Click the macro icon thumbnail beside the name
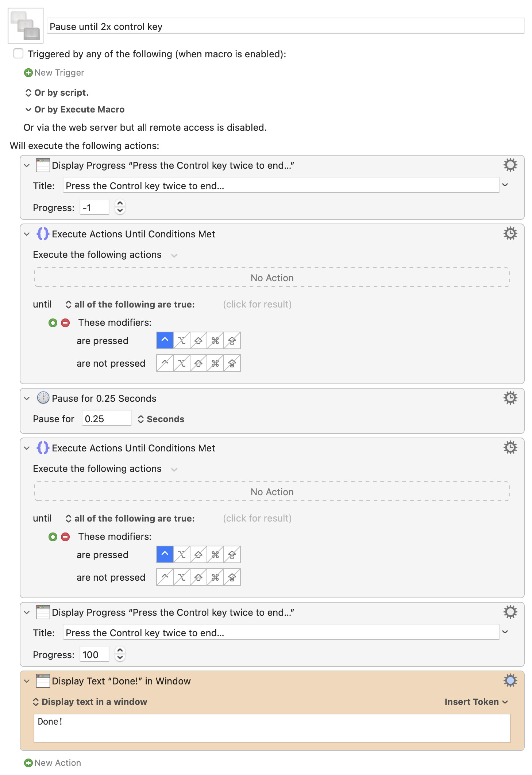This screenshot has height=775, width=532. point(26,26)
